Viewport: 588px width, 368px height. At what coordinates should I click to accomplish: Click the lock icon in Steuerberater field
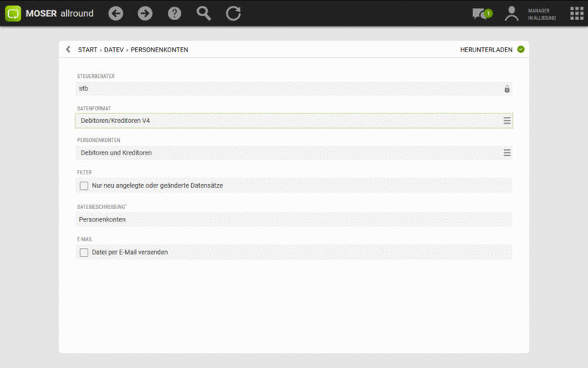point(507,88)
